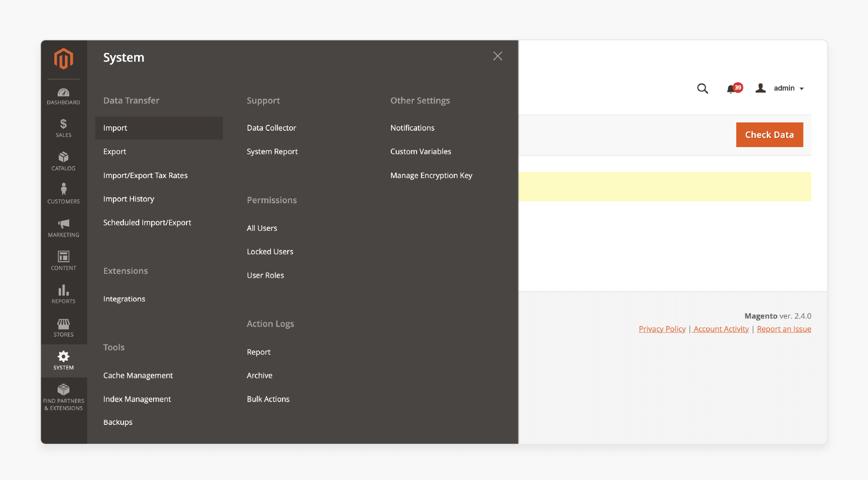Expand the admin account dropdown arrow
The height and width of the screenshot is (480, 868).
[802, 89]
